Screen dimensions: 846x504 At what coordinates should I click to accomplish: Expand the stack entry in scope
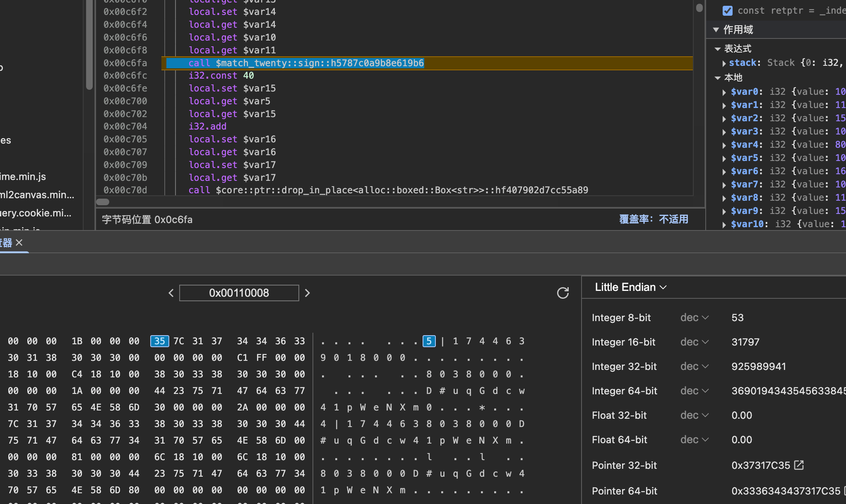[724, 63]
